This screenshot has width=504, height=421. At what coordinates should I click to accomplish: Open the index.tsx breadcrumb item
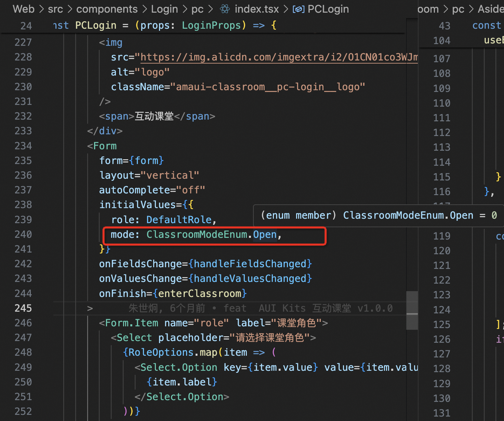(x=257, y=9)
